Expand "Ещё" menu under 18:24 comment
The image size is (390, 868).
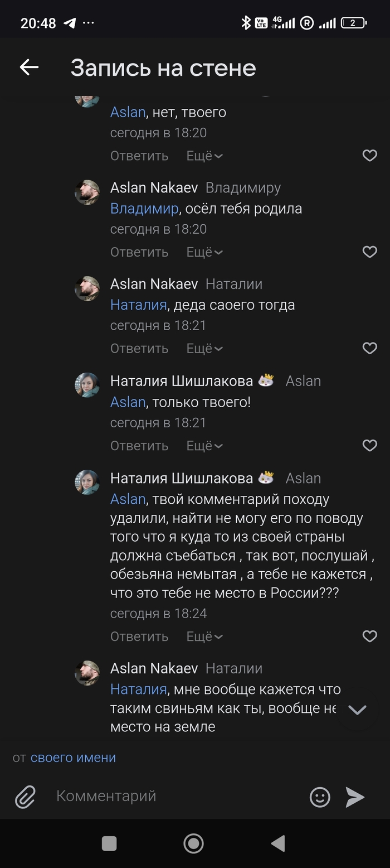pyautogui.click(x=204, y=636)
